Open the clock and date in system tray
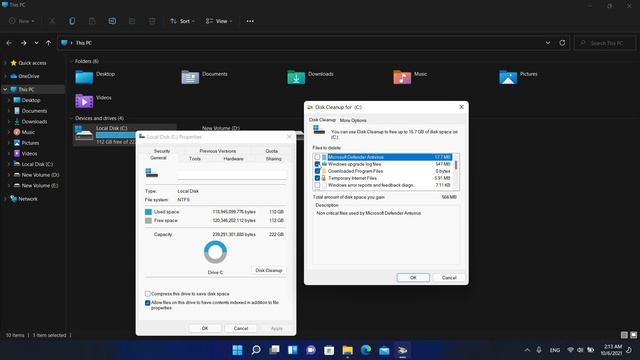 pyautogui.click(x=611, y=350)
